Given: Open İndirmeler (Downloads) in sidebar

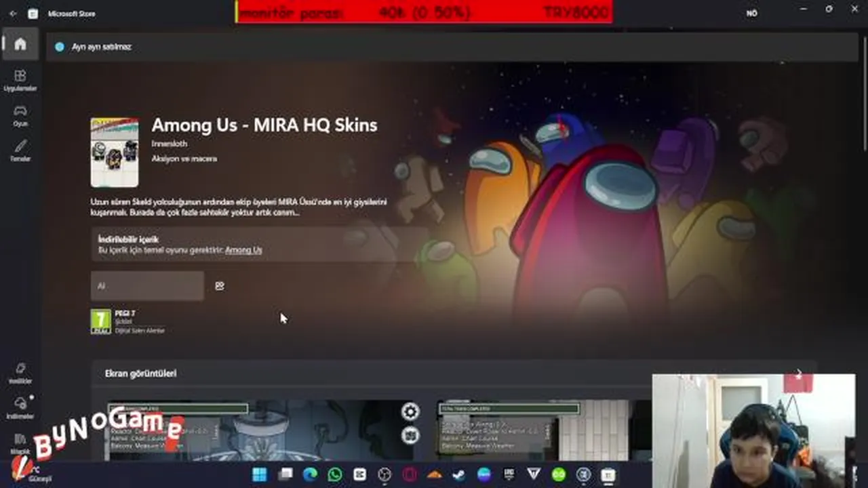Looking at the screenshot, I should point(20,407).
